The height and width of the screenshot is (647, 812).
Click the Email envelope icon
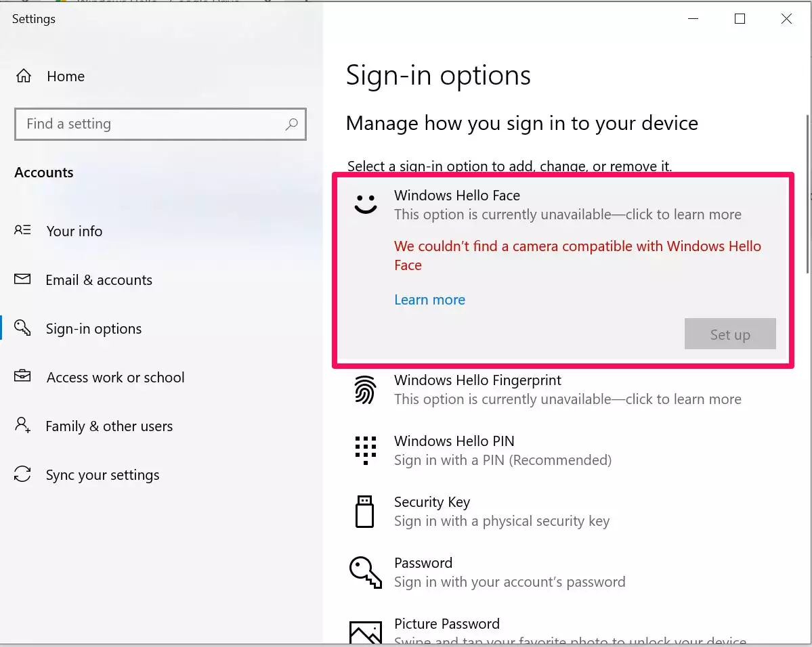pyautogui.click(x=22, y=280)
